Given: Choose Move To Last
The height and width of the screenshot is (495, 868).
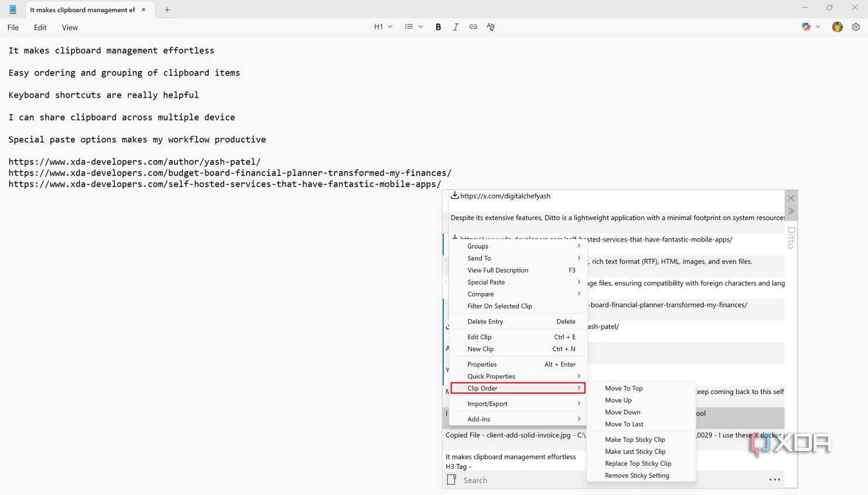Looking at the screenshot, I should (x=641, y=424).
